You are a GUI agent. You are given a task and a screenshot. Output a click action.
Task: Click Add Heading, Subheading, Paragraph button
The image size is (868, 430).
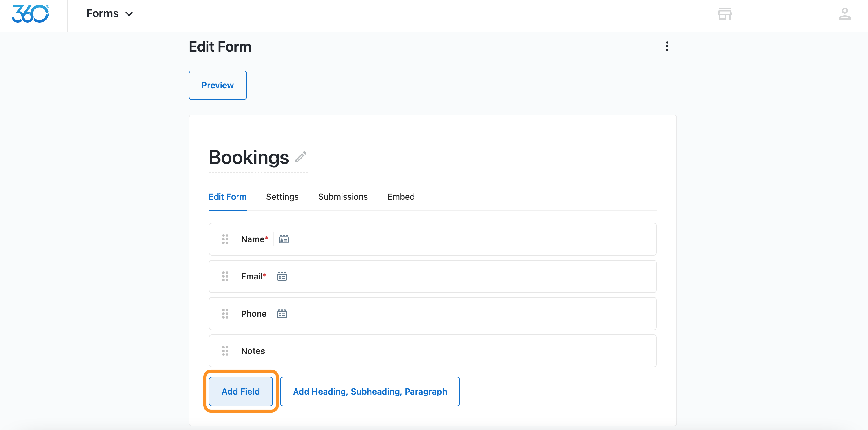(370, 391)
